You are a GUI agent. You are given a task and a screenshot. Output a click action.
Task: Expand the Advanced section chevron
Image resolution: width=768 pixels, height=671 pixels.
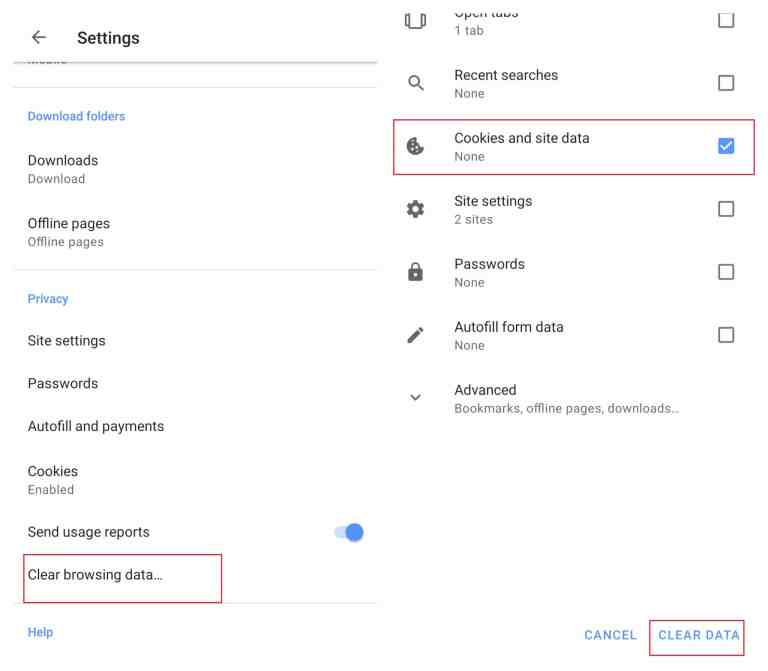tap(416, 398)
